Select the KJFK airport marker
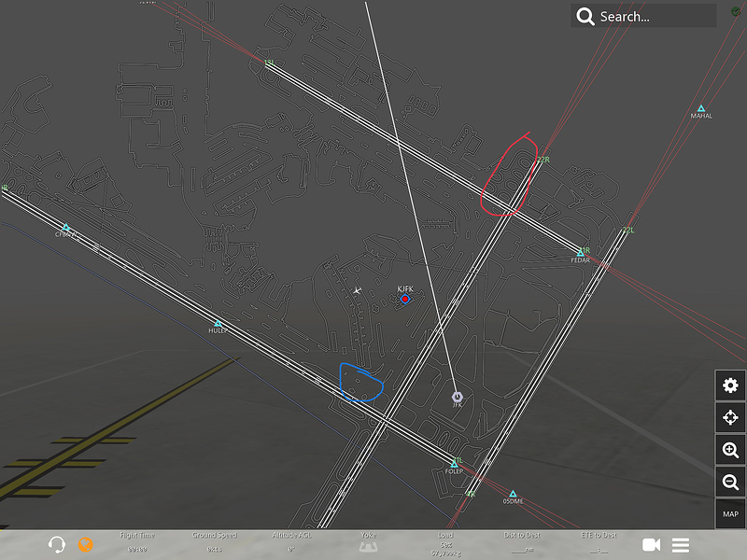747x560 pixels. tap(405, 299)
